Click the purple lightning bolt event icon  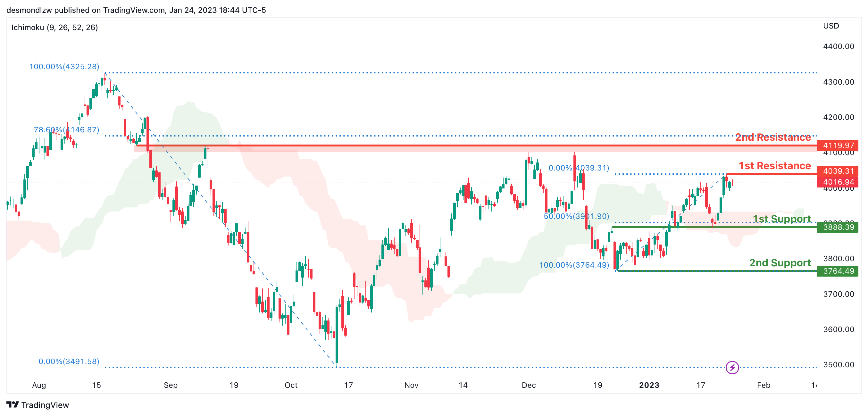tap(732, 367)
